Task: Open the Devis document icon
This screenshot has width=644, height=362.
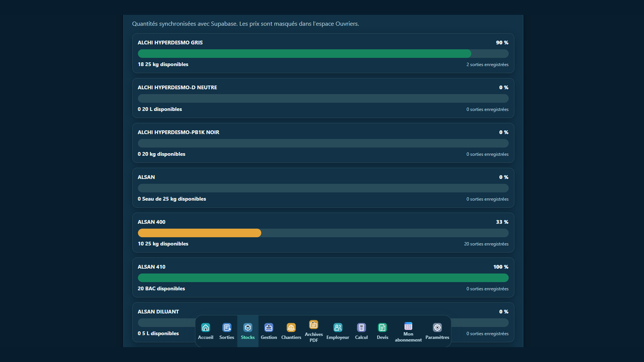Action: [x=382, y=327]
